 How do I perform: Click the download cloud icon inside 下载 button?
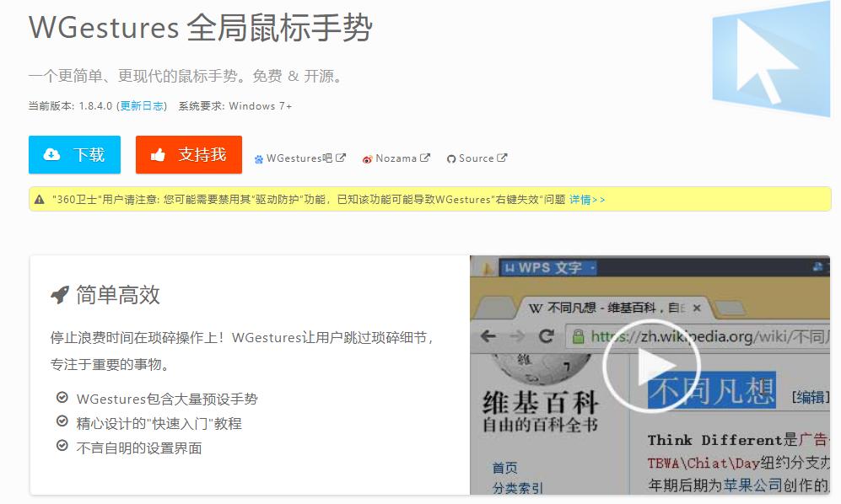(x=52, y=155)
